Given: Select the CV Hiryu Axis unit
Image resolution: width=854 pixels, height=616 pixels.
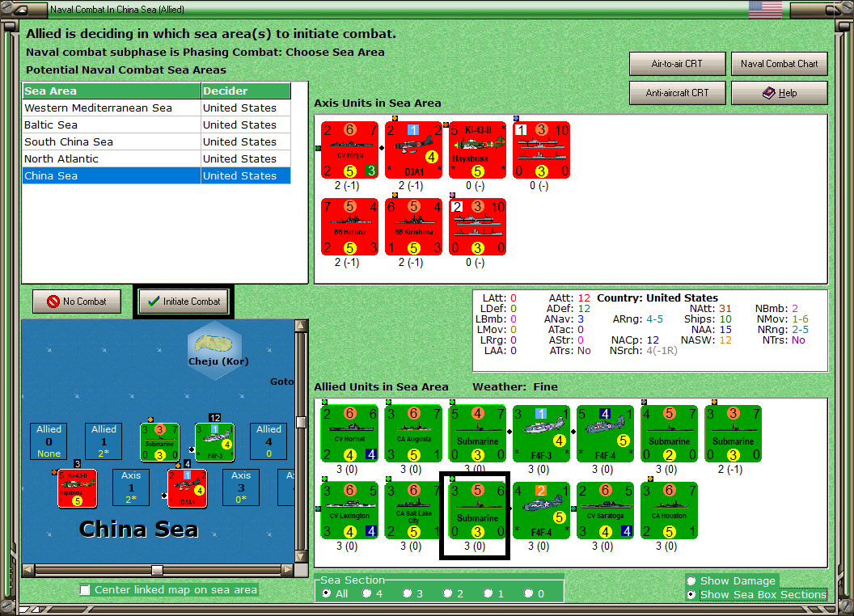Looking at the screenshot, I should pos(349,150).
